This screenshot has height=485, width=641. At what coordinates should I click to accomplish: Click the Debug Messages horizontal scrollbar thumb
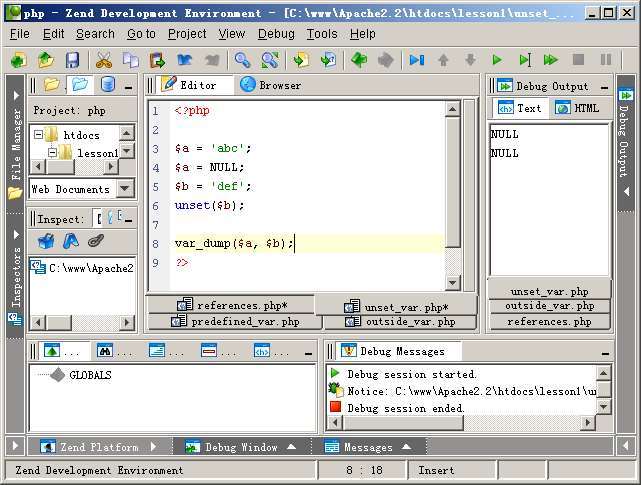coord(403,422)
